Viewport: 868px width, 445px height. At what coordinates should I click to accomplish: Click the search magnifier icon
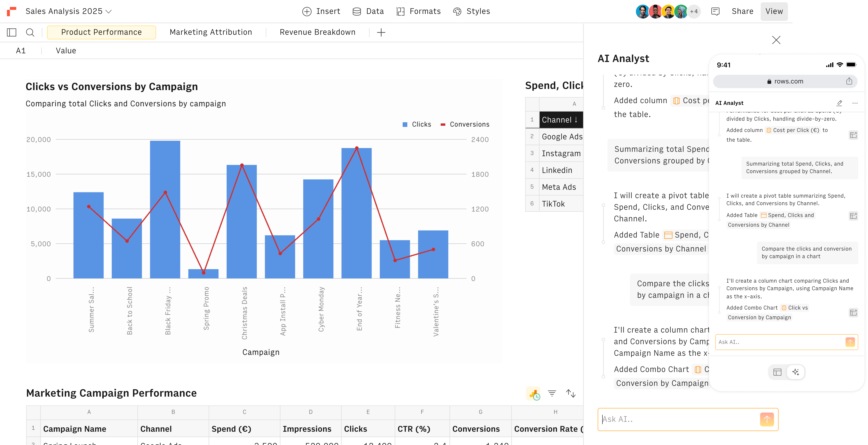tap(30, 32)
